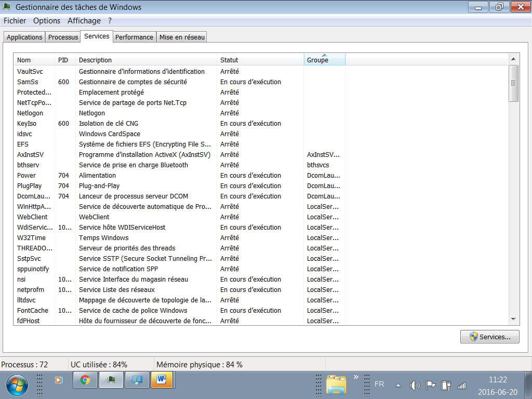
Task: Open the Options menu
Action: click(x=46, y=21)
